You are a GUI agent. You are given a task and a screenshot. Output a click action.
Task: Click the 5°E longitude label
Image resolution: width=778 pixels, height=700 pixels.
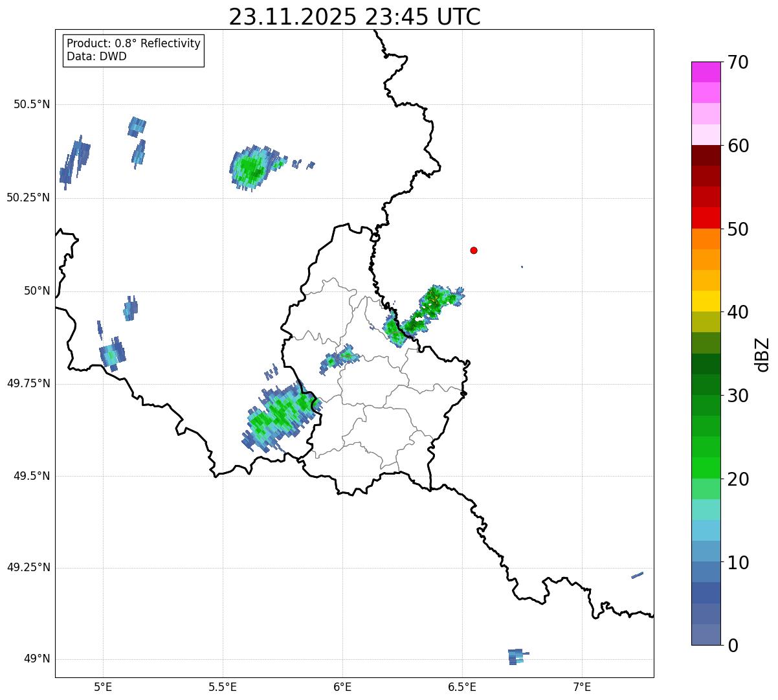[103, 687]
